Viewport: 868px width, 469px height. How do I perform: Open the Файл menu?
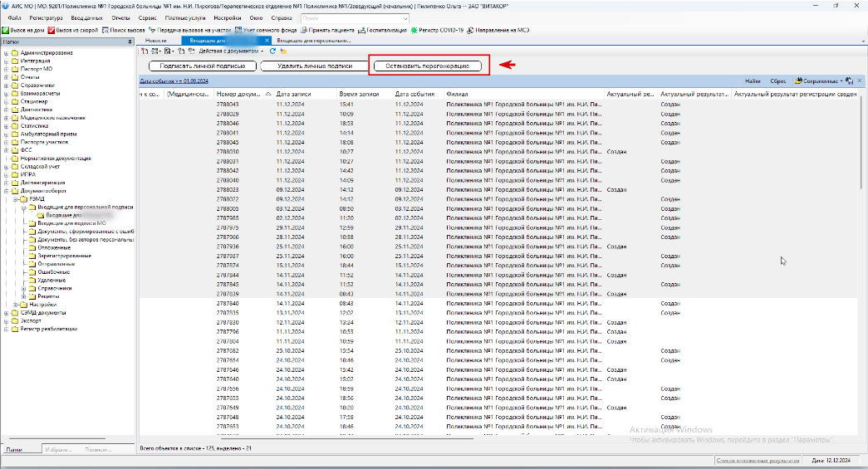tap(15, 18)
